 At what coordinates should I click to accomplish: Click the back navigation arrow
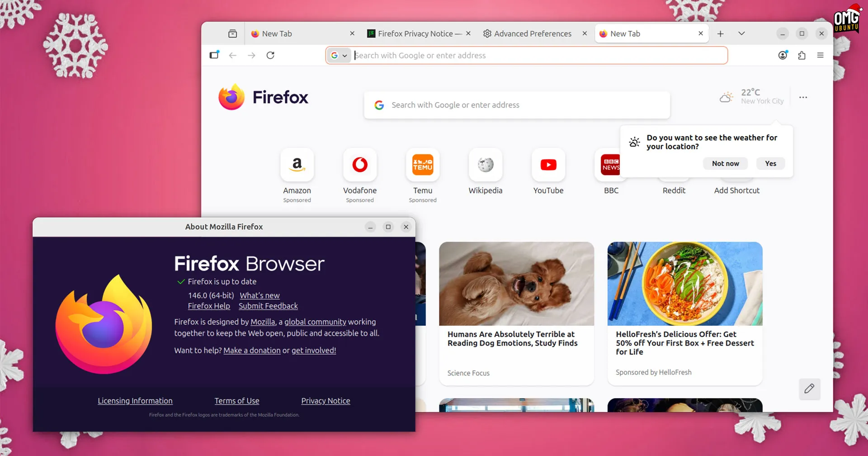click(x=233, y=55)
